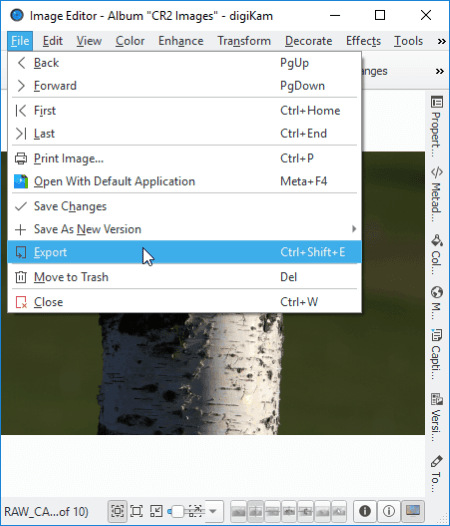
Task: Open the Color menu
Action: [x=130, y=41]
